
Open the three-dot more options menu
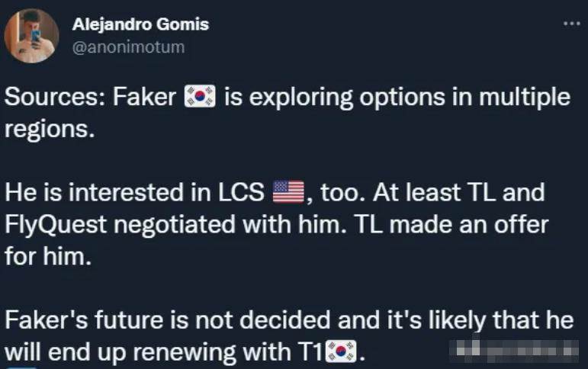(571, 24)
